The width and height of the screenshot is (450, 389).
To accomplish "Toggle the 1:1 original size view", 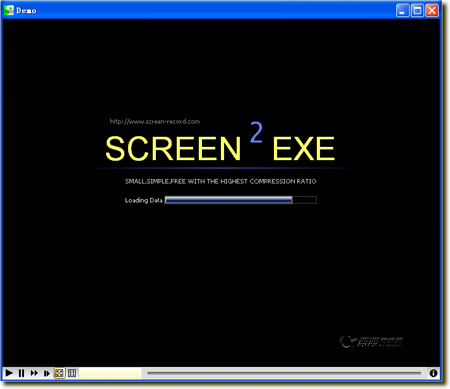I will tap(72, 373).
